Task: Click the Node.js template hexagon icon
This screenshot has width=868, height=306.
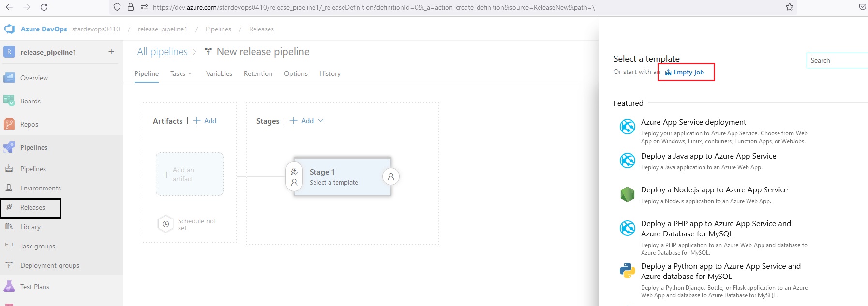Action: coord(628,194)
